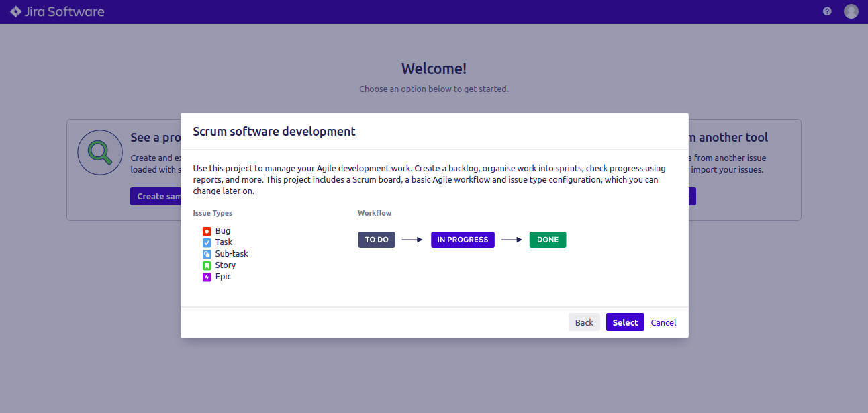The width and height of the screenshot is (868, 413).
Task: Click the magnifying glass sample project icon
Action: pos(99,153)
